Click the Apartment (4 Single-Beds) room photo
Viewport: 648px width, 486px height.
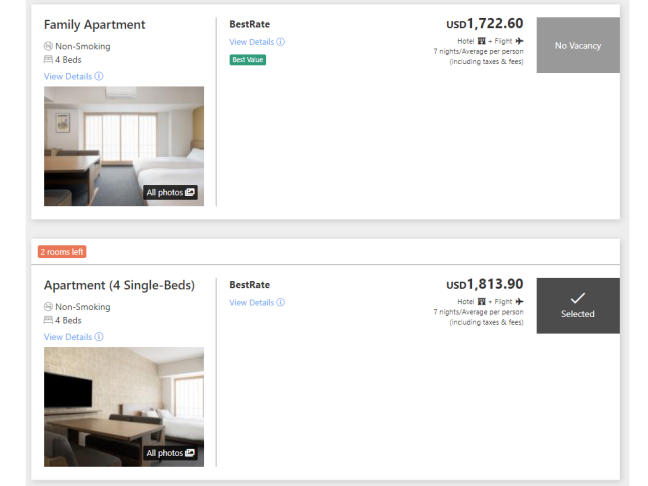[x=124, y=407]
